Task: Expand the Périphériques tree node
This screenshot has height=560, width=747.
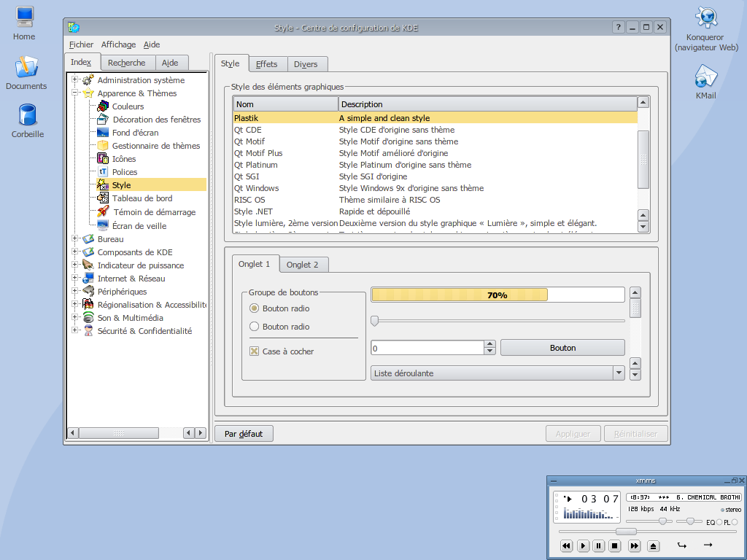Action: 74,291
